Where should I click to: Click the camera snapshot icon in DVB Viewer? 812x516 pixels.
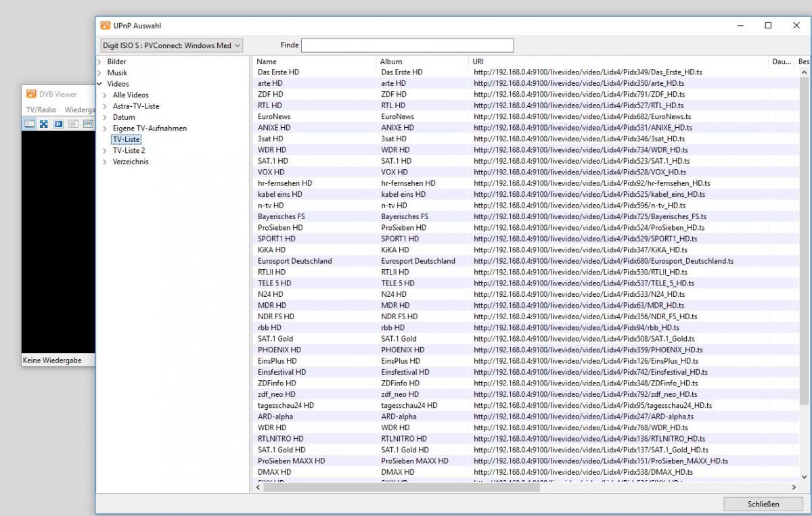(73, 124)
